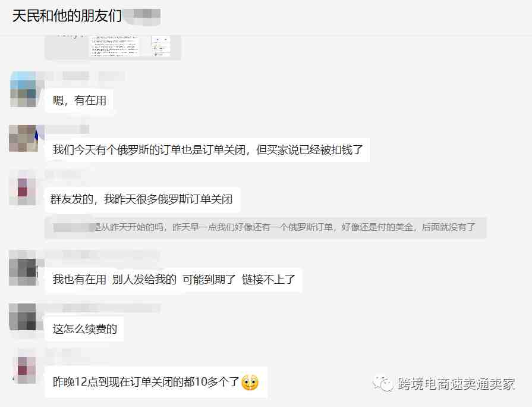Screen dimensions: 532x407
Task: Open 跨境电商速卖通卖家 watermark account name
Action: (457, 384)
